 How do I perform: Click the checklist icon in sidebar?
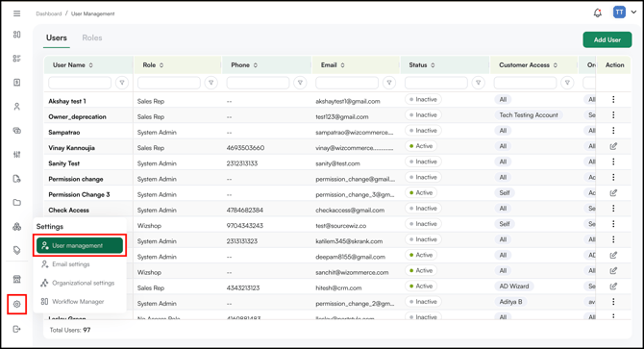pyautogui.click(x=17, y=59)
